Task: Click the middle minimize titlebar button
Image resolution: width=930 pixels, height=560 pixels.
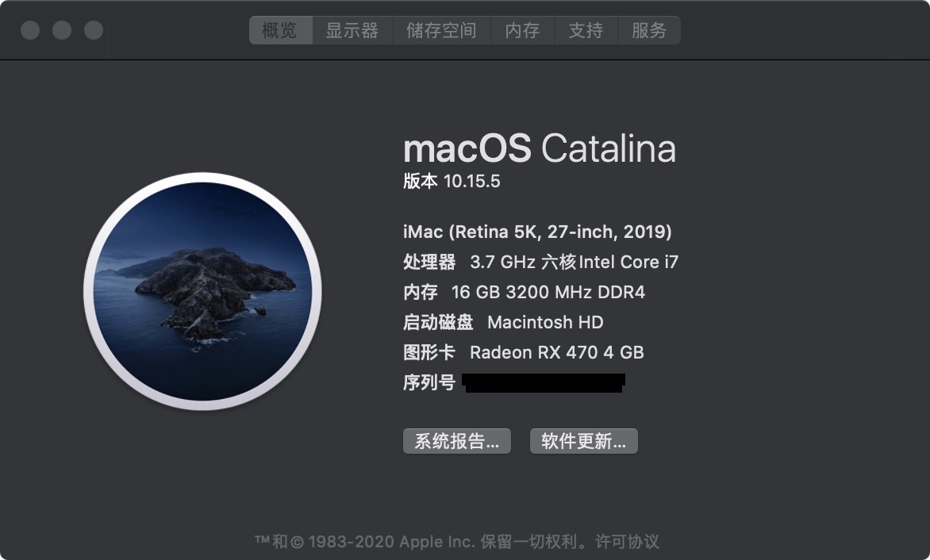Action: 62,30
